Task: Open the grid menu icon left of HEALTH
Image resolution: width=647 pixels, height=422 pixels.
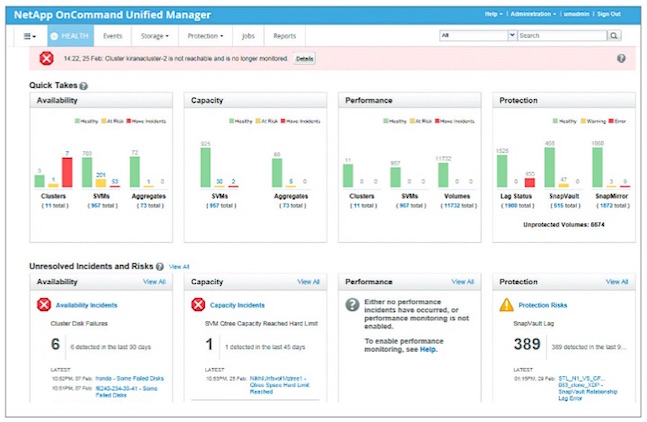Action: point(29,36)
